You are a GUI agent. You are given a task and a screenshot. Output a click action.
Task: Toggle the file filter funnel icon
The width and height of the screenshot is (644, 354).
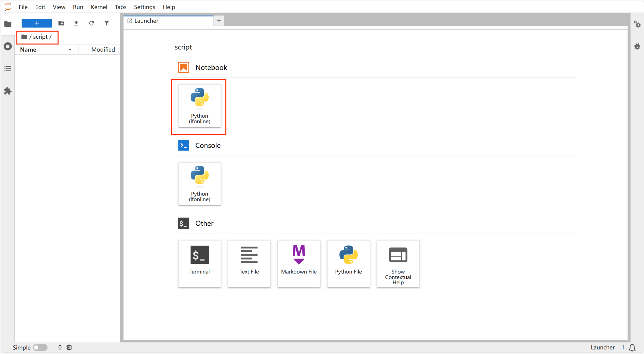coord(107,23)
